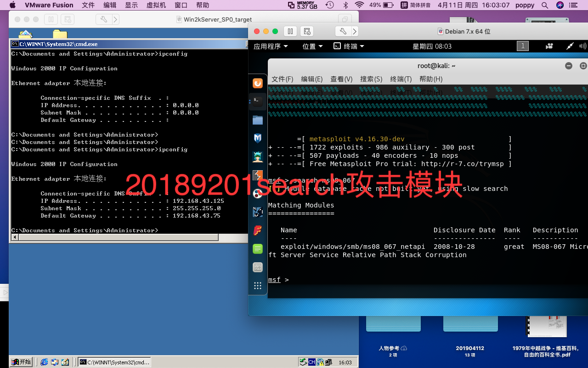Take a snapshot of the Win2kServer VM
Screen dimensions: 588x368
[68, 20]
